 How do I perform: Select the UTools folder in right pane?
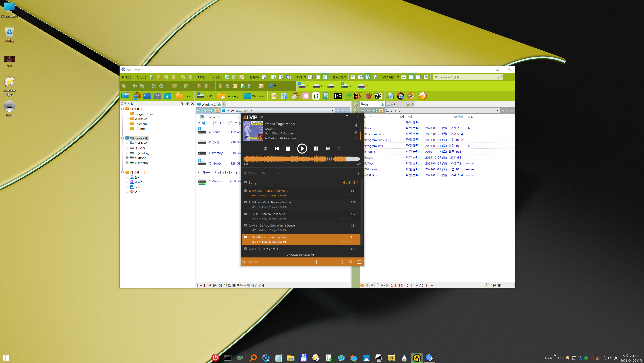click(x=370, y=163)
